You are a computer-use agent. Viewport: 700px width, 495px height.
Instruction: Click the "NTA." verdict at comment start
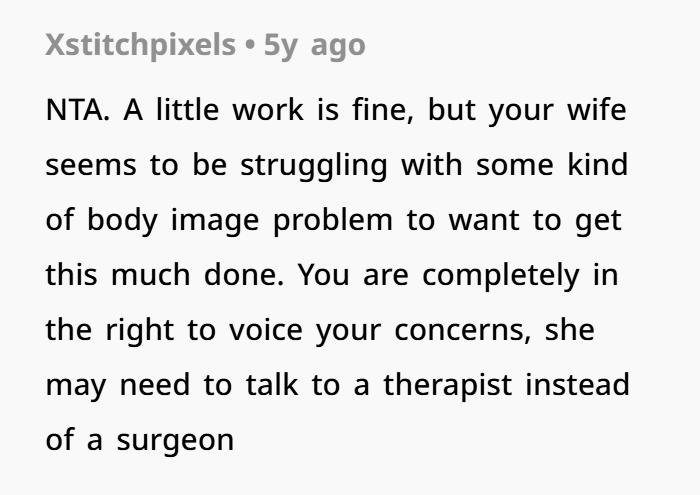pyautogui.click(x=78, y=109)
